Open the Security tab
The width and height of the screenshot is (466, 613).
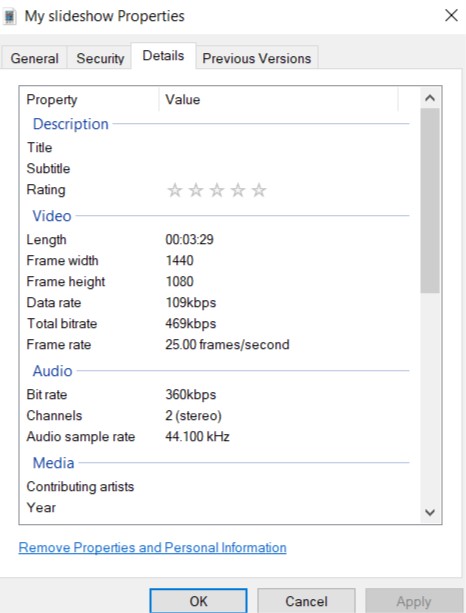coord(100,58)
